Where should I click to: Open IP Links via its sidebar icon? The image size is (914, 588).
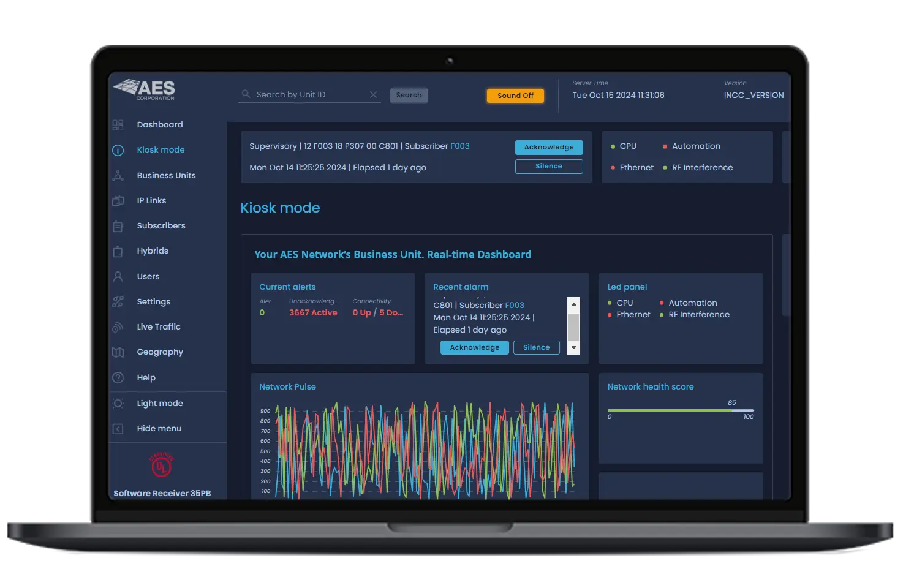point(118,201)
